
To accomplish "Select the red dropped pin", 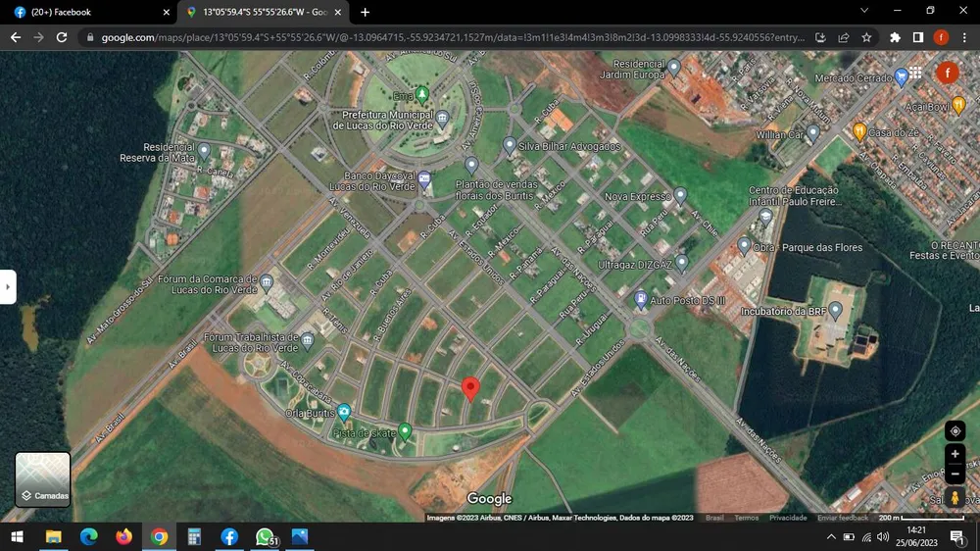I will [x=470, y=388].
